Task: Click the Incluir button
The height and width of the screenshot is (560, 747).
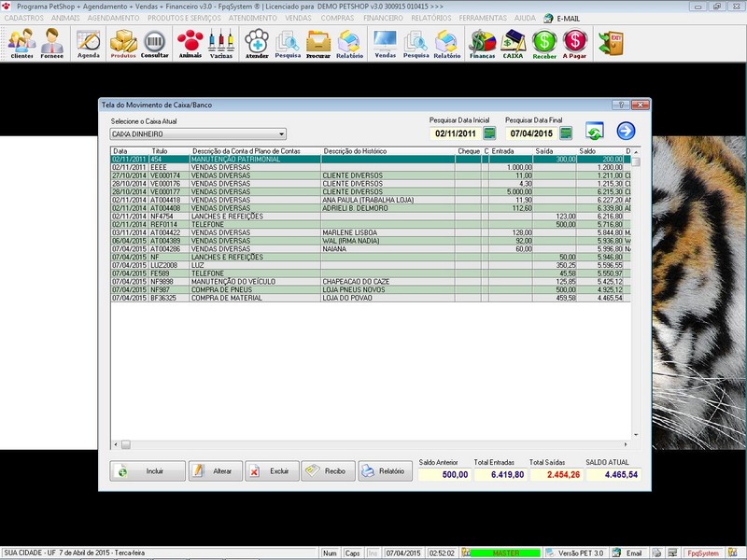Action: coord(148,471)
